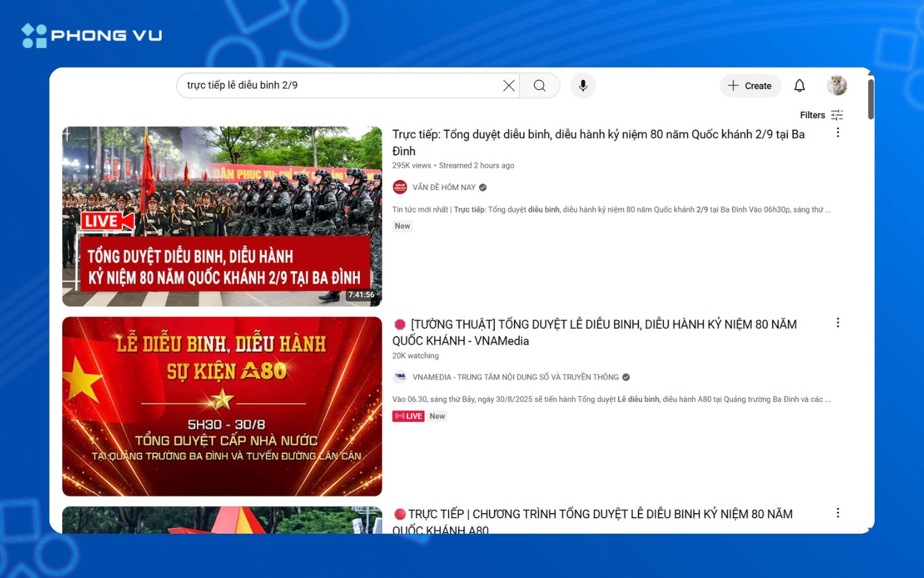Open your profile account menu
Viewport: 924px width, 578px height.
(x=836, y=85)
